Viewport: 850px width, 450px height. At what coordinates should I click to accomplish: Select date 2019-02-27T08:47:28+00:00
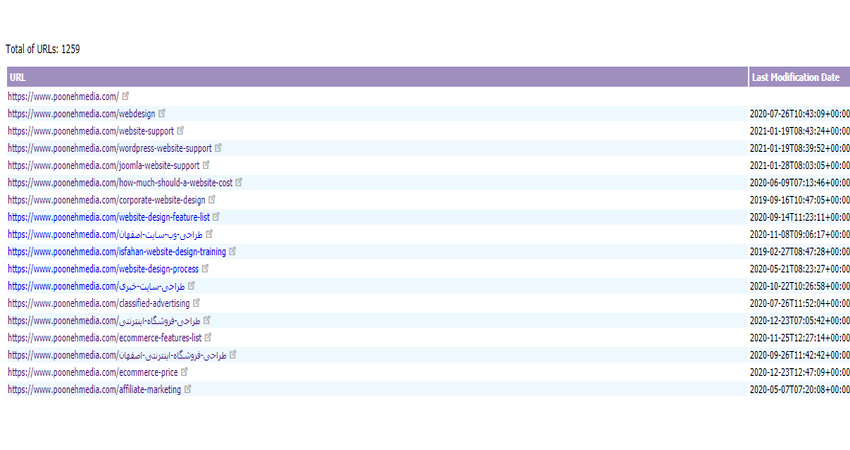pyautogui.click(x=800, y=252)
